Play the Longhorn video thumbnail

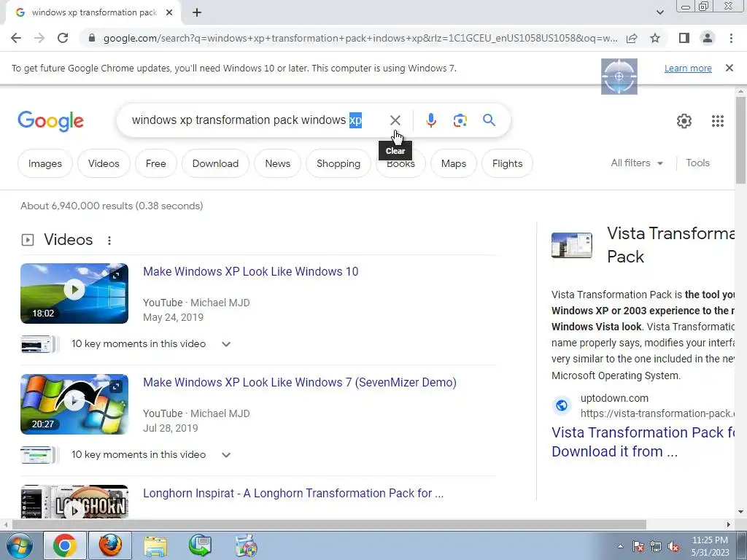74,502
